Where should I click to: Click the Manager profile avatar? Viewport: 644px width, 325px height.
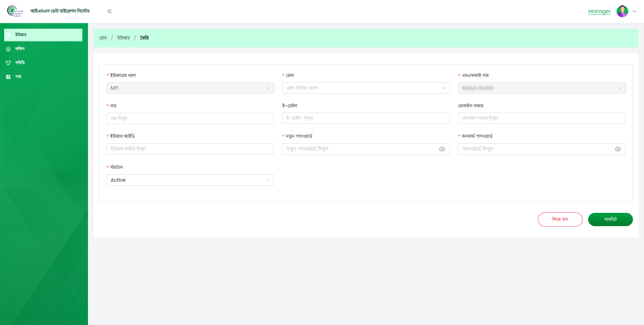[x=622, y=11]
